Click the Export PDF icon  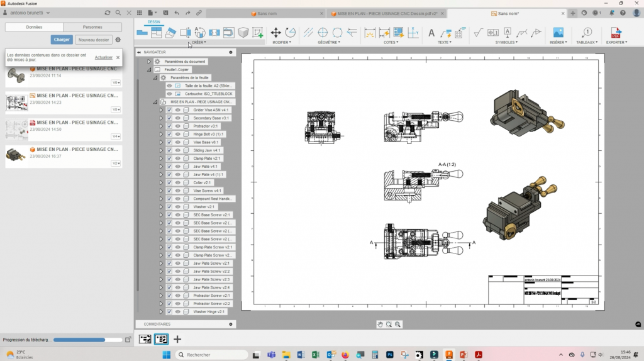(x=616, y=33)
